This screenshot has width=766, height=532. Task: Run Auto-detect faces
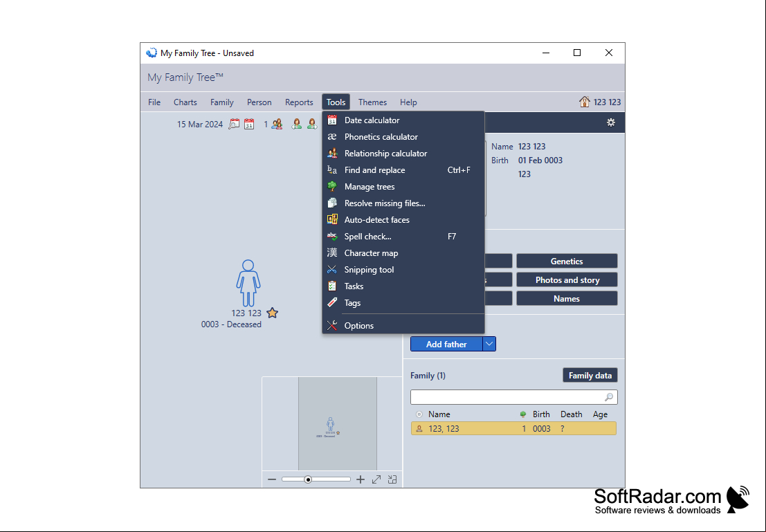point(403,220)
